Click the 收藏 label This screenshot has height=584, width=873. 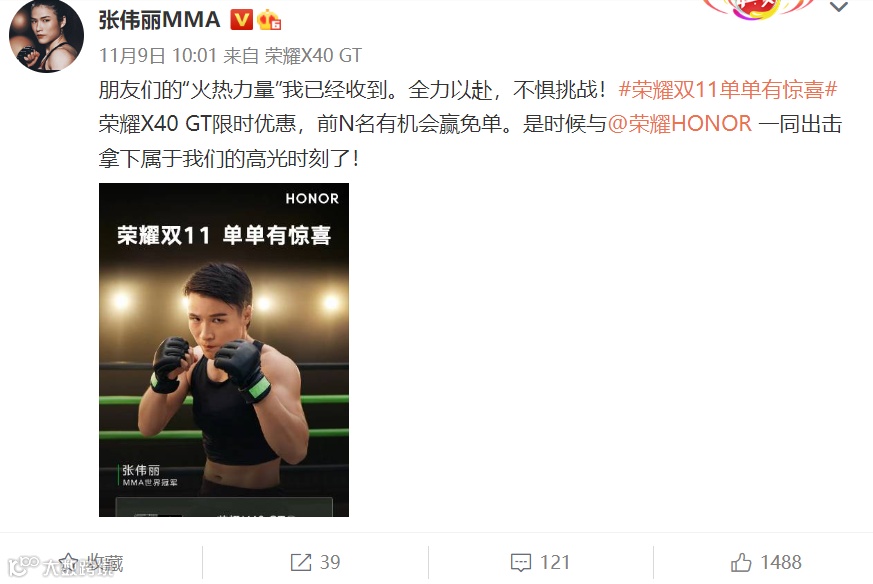click(105, 562)
